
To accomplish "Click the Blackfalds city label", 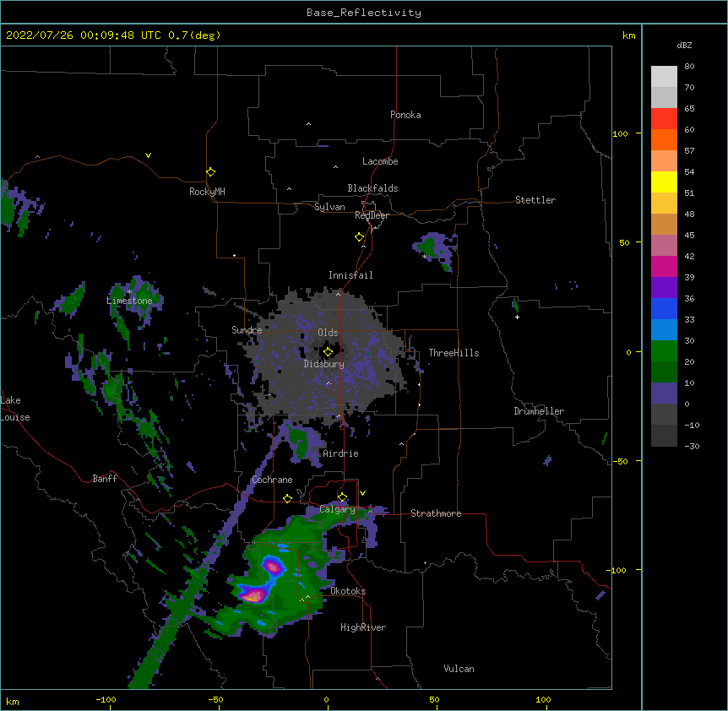I will 372,188.
